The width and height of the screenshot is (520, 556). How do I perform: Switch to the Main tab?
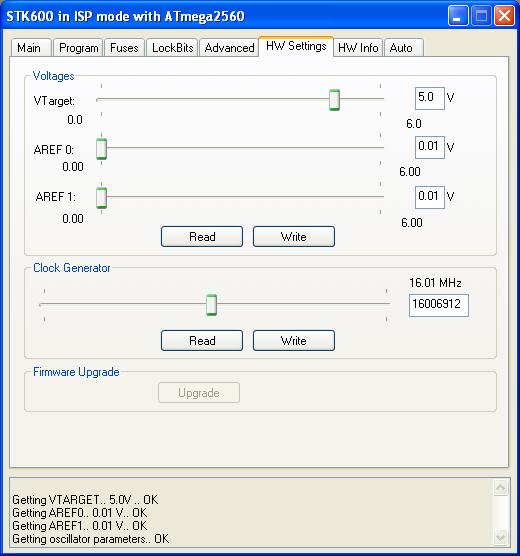[31, 48]
